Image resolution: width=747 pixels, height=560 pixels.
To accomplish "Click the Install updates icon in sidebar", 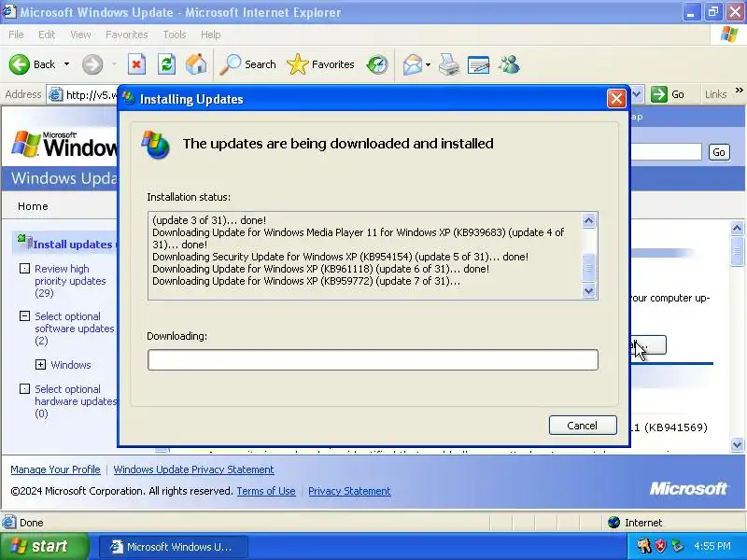I will click(x=24, y=242).
